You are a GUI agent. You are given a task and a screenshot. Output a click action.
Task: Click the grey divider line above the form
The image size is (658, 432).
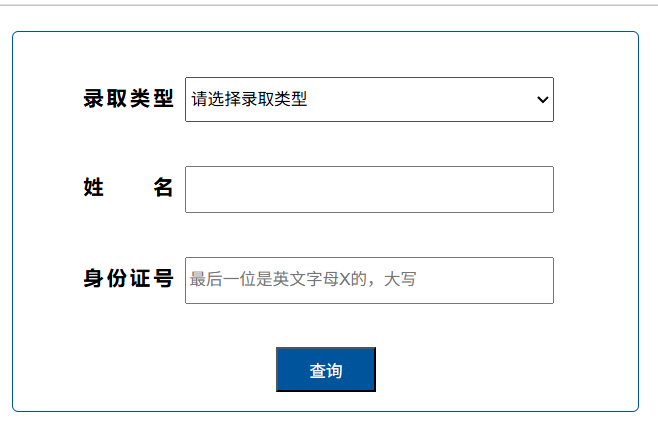[x=329, y=5]
